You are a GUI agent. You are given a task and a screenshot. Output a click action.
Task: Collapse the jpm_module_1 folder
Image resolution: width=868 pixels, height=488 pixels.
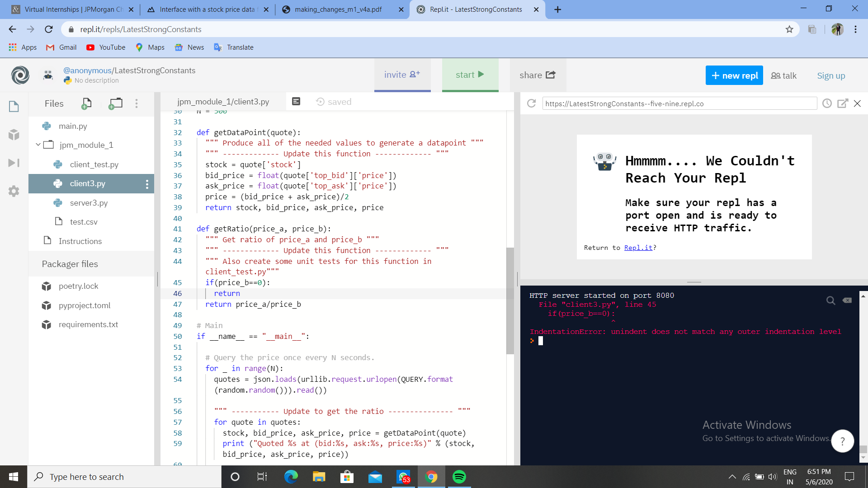tap(38, 145)
